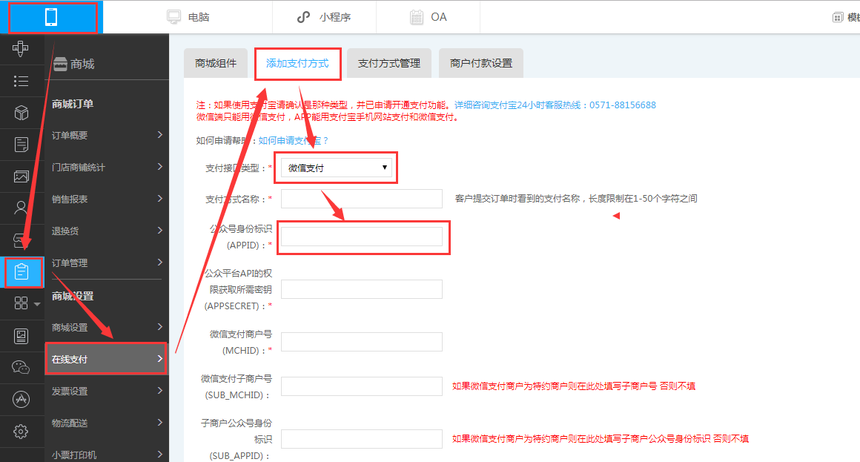860x462 pixels.
Task: Click the WeChat bubbles icon in sidebar
Action: pyautogui.click(x=21, y=367)
